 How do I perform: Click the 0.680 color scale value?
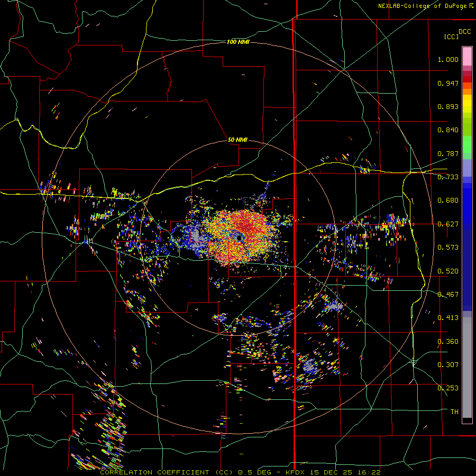[448, 200]
